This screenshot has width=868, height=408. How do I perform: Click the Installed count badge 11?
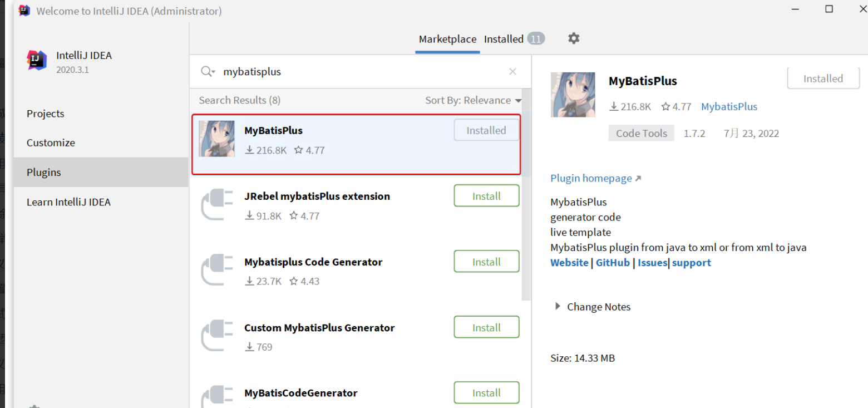[x=536, y=39]
